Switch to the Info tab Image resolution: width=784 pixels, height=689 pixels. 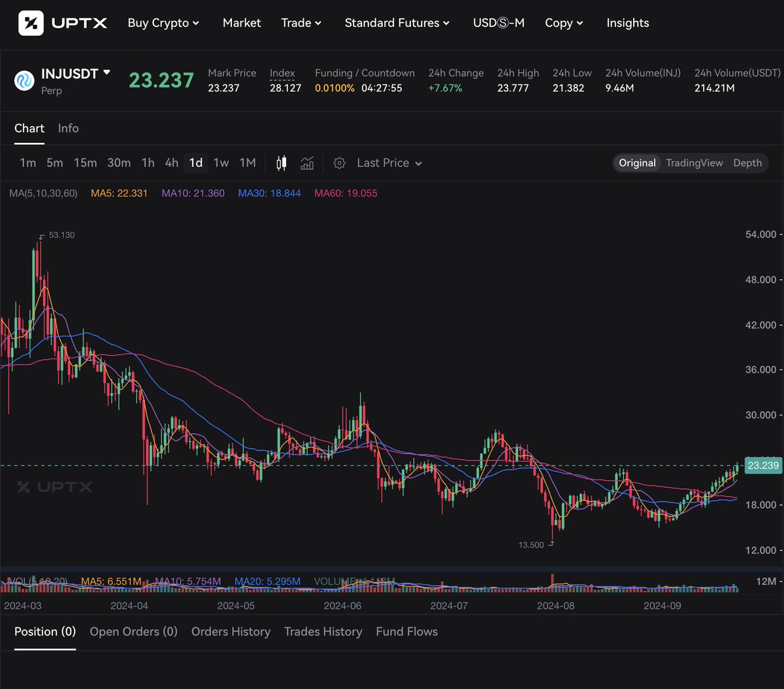(68, 128)
